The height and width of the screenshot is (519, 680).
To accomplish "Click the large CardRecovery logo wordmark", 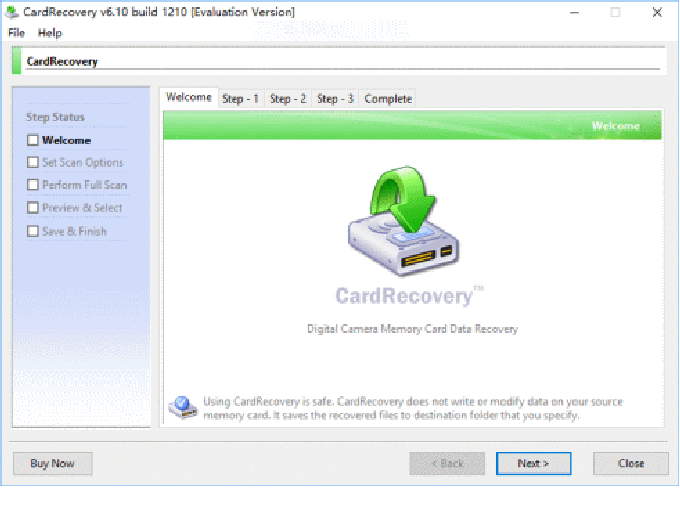I will (409, 296).
